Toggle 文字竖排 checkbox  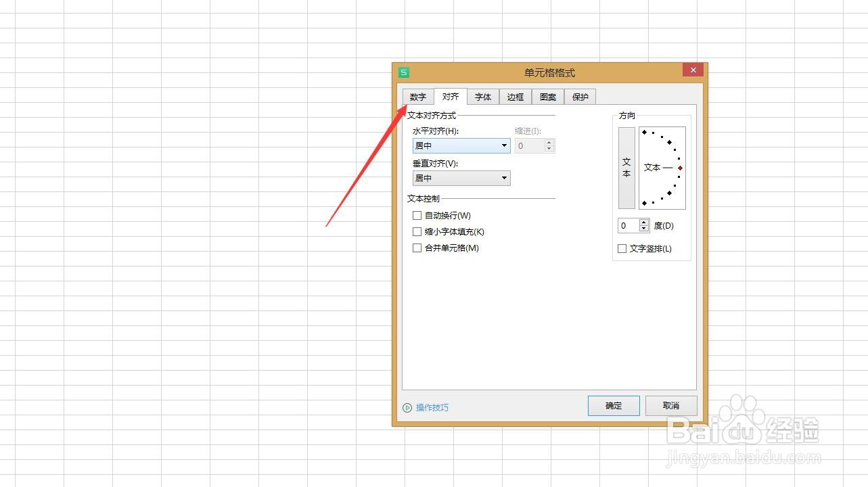(x=622, y=248)
